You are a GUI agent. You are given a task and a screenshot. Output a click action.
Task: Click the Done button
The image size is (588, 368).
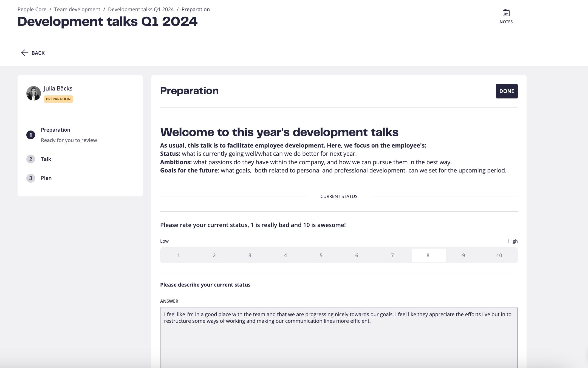(507, 91)
